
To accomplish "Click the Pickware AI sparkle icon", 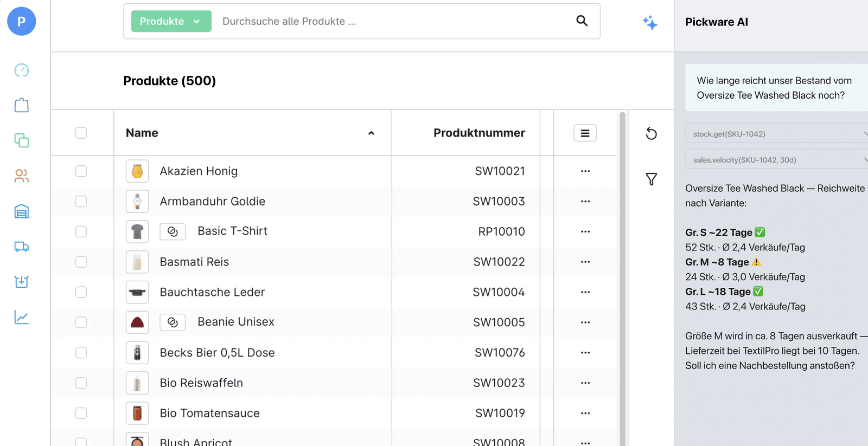I will coord(650,22).
